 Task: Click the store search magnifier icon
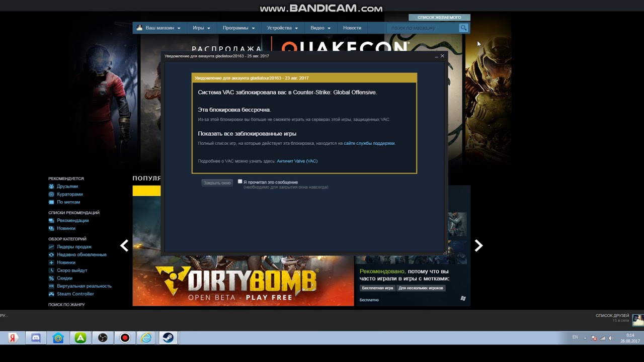pyautogui.click(x=463, y=28)
